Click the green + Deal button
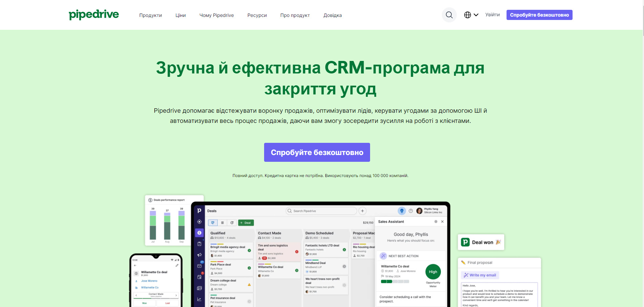This screenshot has width=644, height=307. click(246, 223)
